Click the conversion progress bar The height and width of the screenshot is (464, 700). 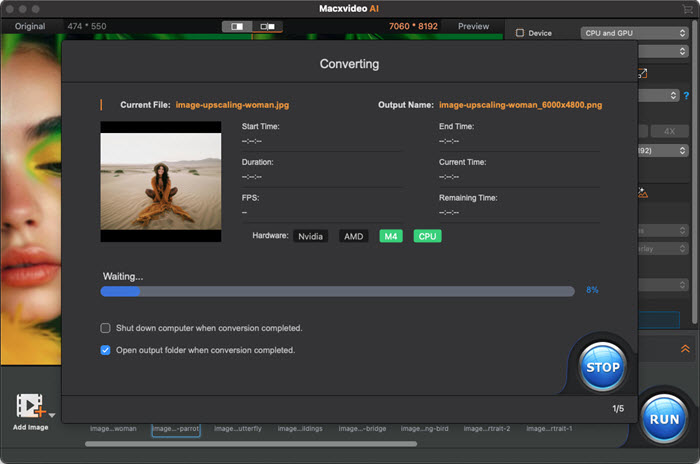tap(338, 291)
